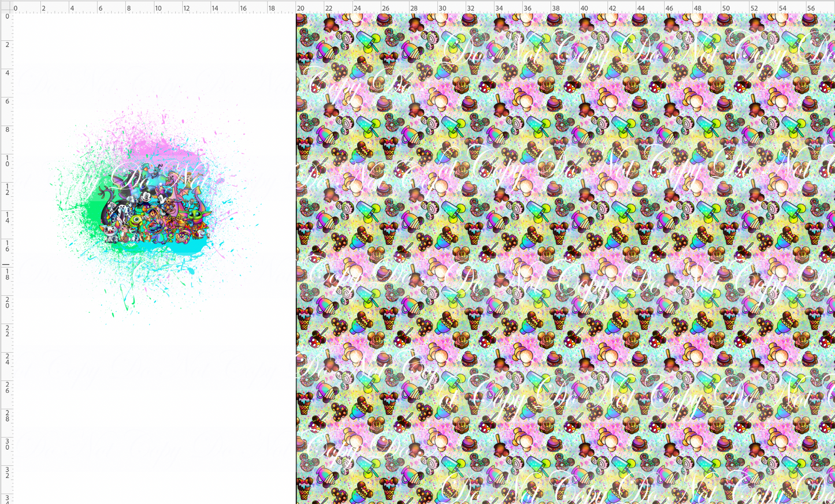Click the 20 mark on vertical ruler
Viewport: 835px width, 504px height.
pos(7,302)
